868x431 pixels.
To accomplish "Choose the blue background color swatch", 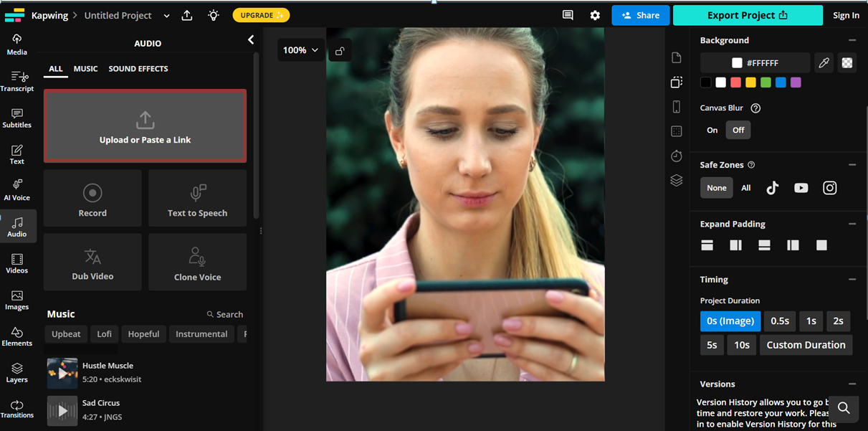I will point(781,82).
